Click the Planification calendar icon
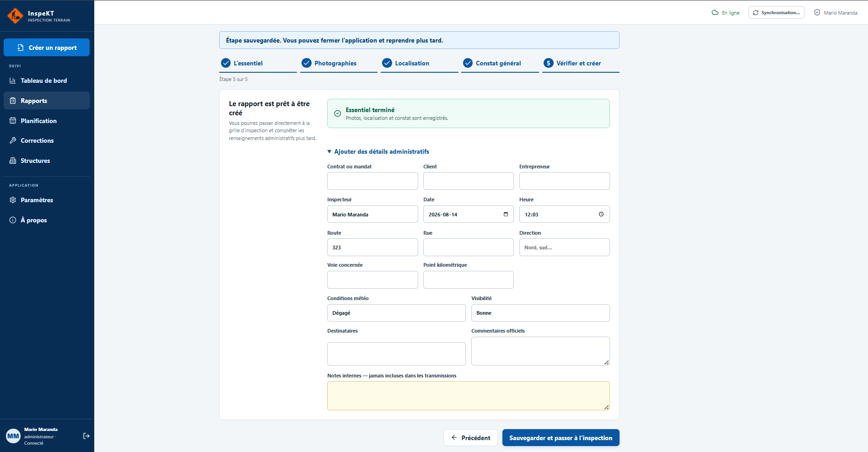Image resolution: width=868 pixels, height=452 pixels. pos(13,121)
